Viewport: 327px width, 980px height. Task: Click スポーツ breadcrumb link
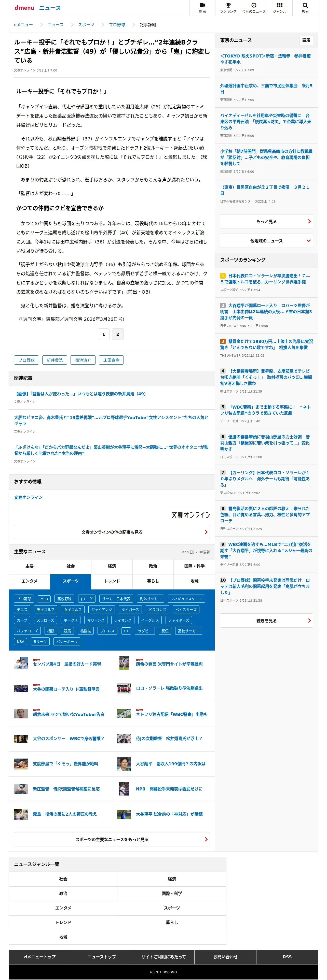86,25
